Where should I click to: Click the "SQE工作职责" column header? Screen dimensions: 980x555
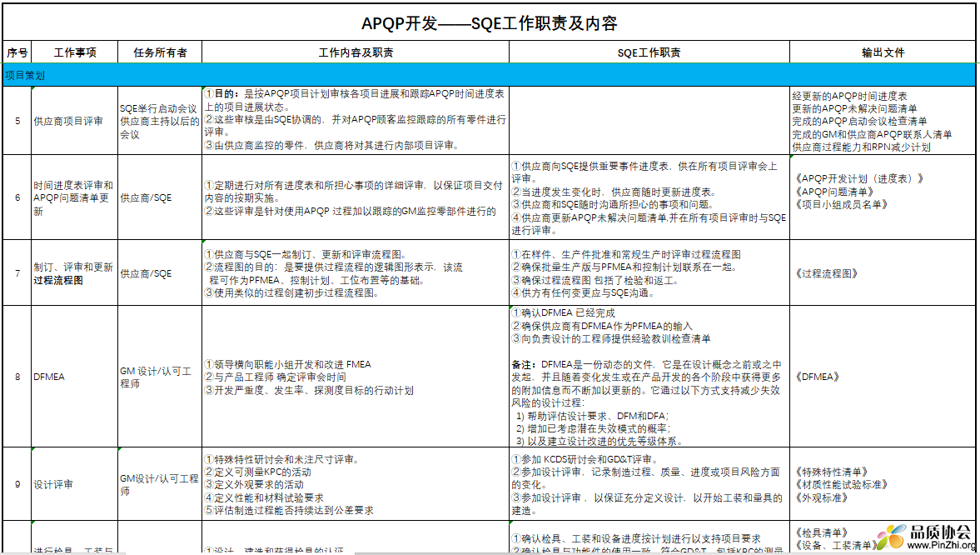(x=649, y=52)
